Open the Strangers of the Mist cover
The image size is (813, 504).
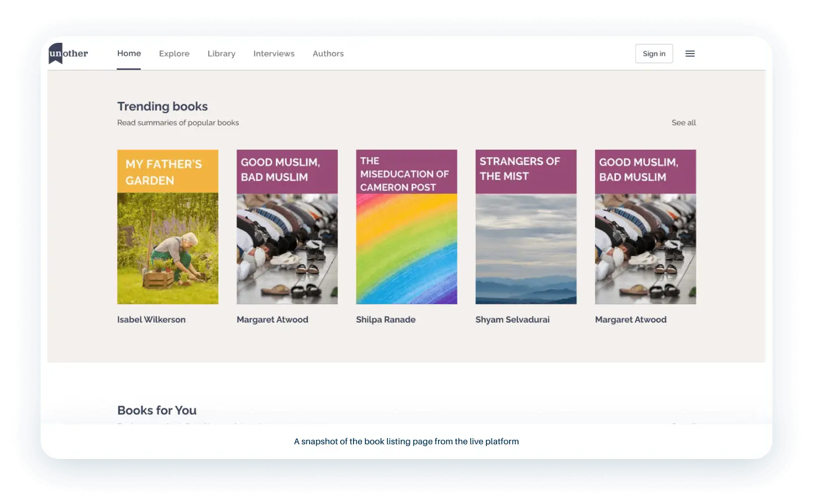[526, 227]
